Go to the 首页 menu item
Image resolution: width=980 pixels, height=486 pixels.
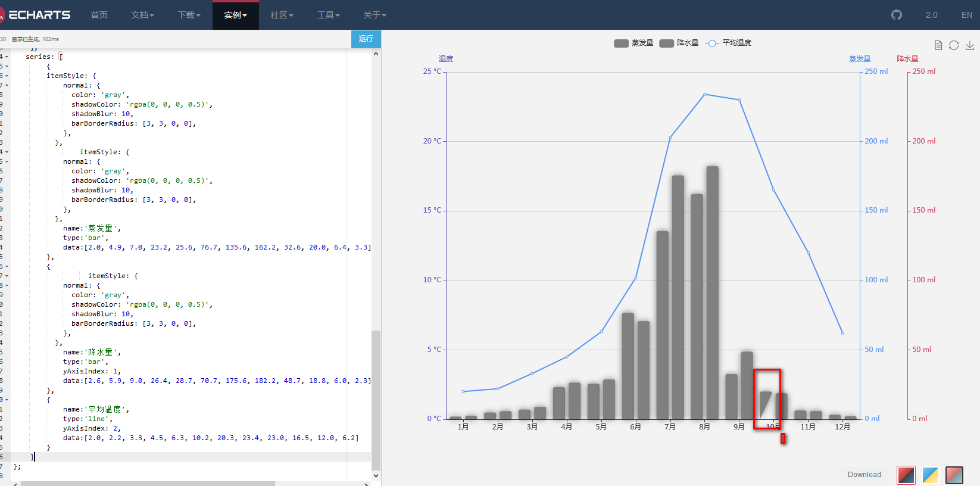click(x=99, y=15)
